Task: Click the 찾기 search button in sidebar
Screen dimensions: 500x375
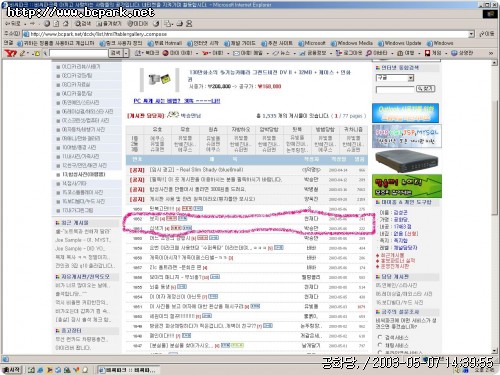Action: (426, 89)
